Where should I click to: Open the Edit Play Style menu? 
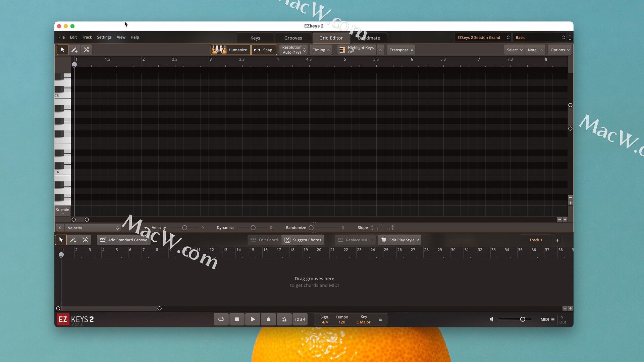point(399,240)
